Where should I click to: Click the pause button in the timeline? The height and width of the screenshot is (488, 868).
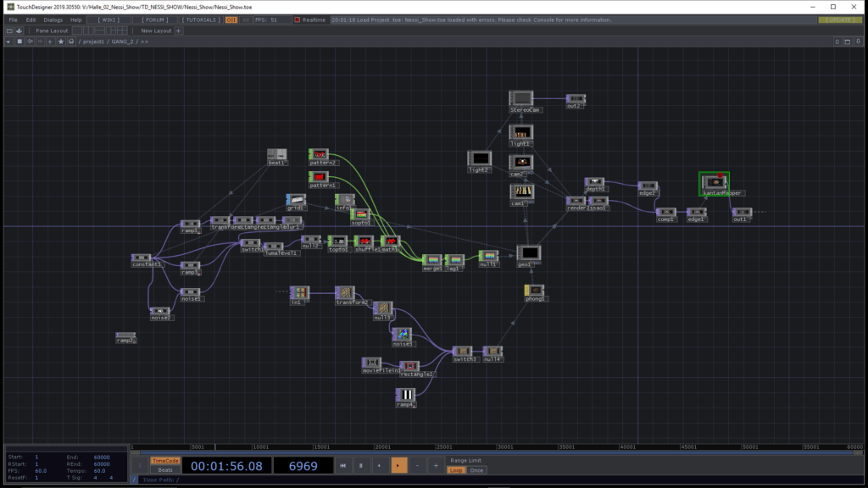pos(361,465)
